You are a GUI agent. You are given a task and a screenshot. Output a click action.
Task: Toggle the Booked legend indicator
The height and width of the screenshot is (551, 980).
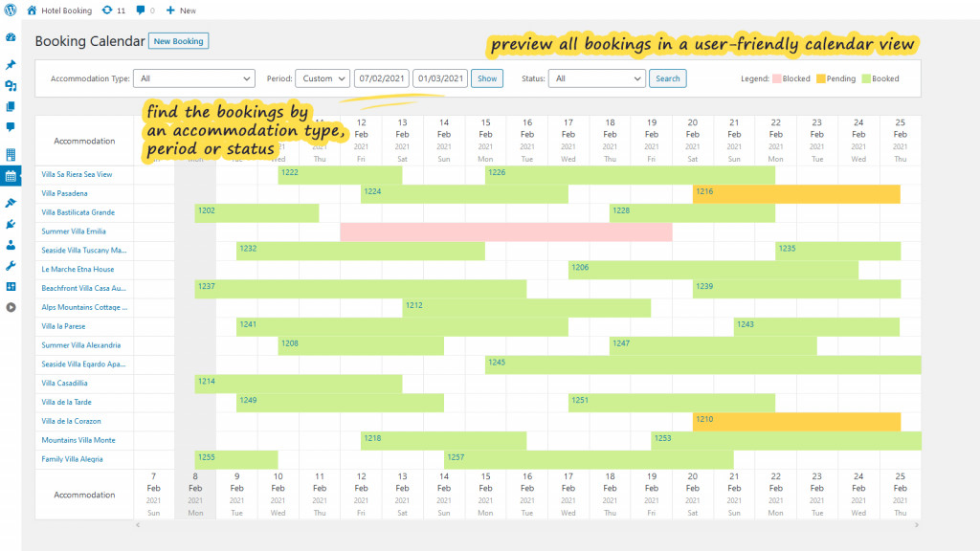coord(868,79)
